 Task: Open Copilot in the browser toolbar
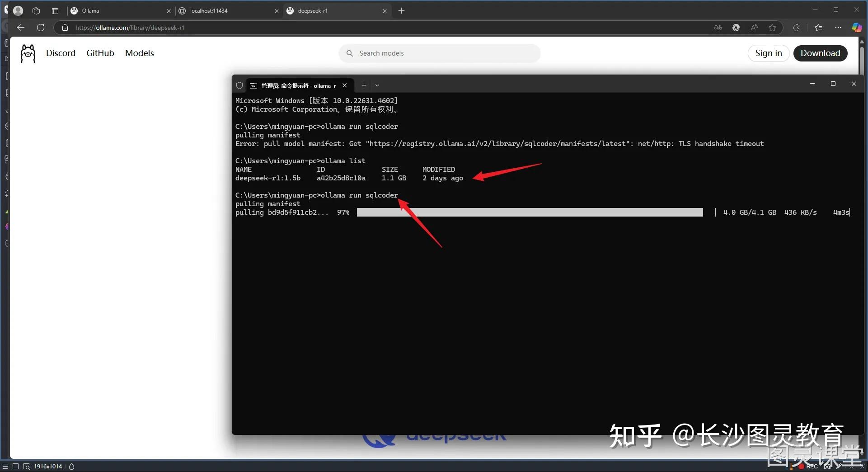coord(857,27)
